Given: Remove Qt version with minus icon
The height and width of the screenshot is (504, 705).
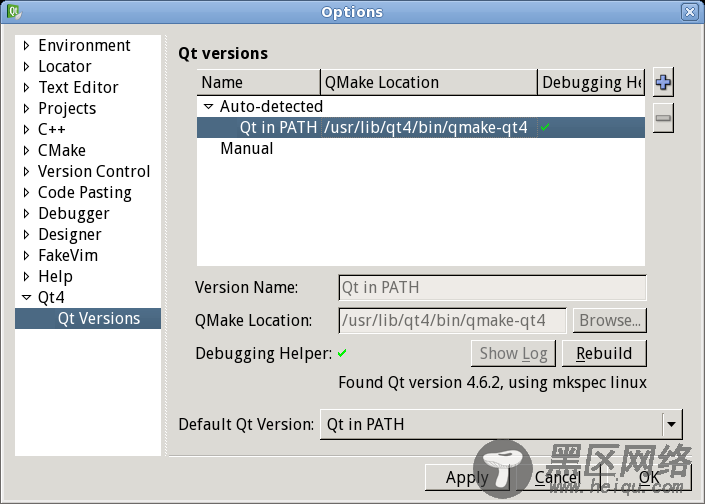Looking at the screenshot, I should tap(663, 118).
